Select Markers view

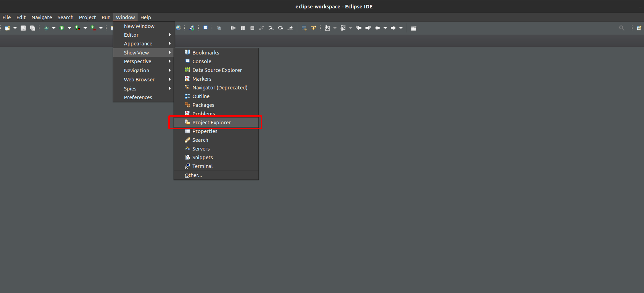[216, 79]
